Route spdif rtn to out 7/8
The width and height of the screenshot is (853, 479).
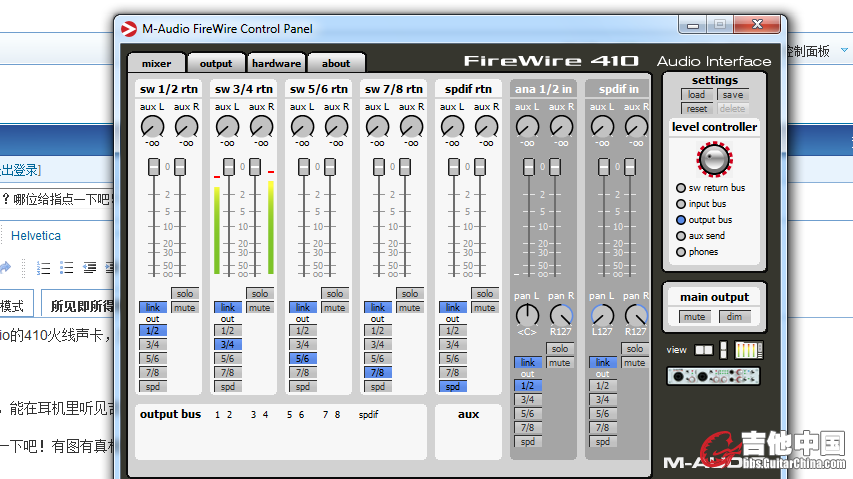click(x=453, y=373)
